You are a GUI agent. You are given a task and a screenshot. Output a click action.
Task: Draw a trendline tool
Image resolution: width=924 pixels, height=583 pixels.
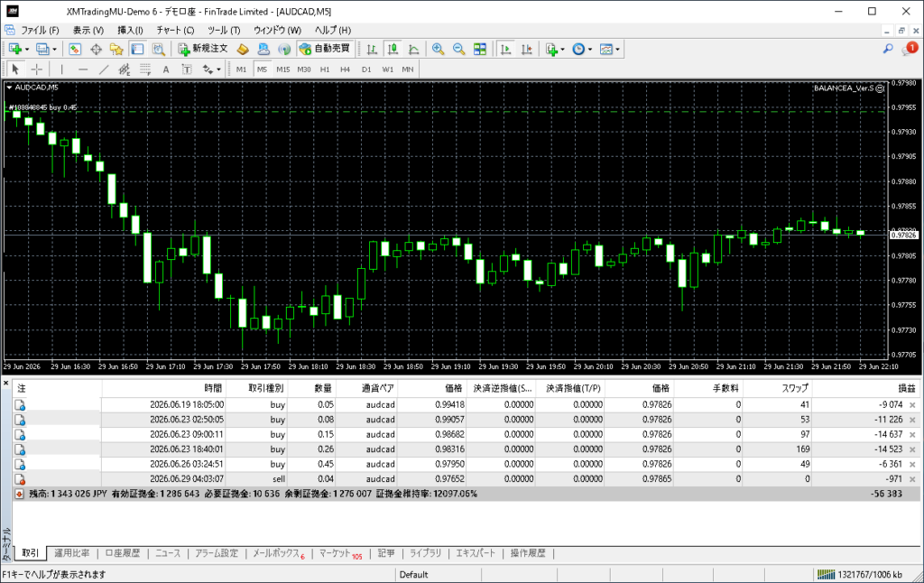coord(104,69)
